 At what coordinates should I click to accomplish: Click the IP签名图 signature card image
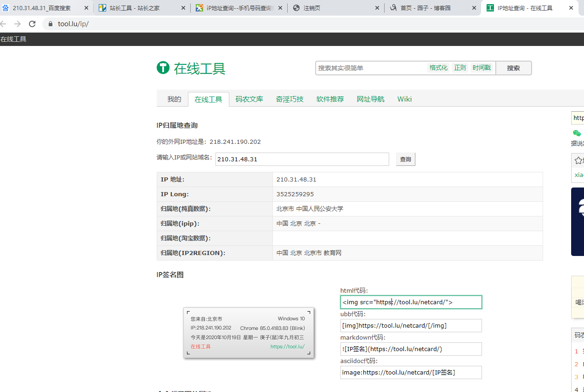[x=249, y=333]
